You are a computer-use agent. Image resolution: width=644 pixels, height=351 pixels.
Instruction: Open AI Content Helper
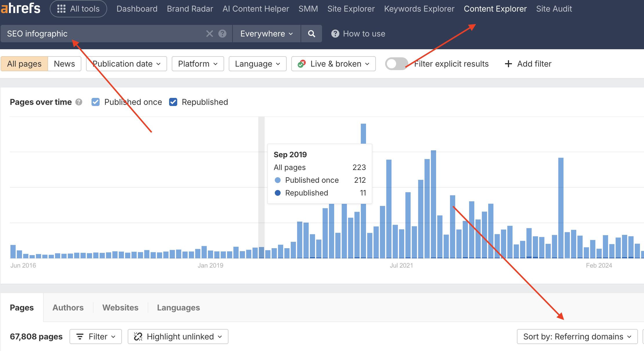[x=256, y=9]
